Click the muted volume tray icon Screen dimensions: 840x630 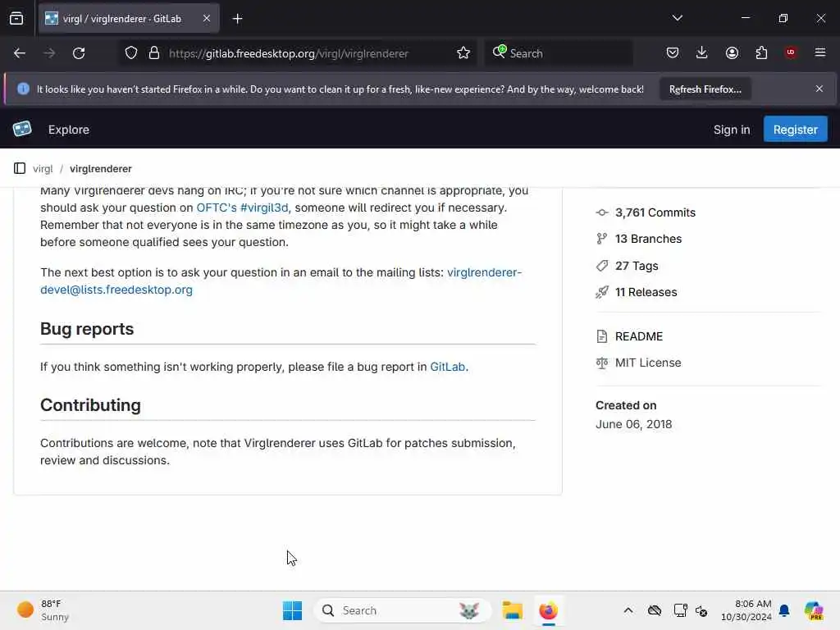(x=702, y=610)
